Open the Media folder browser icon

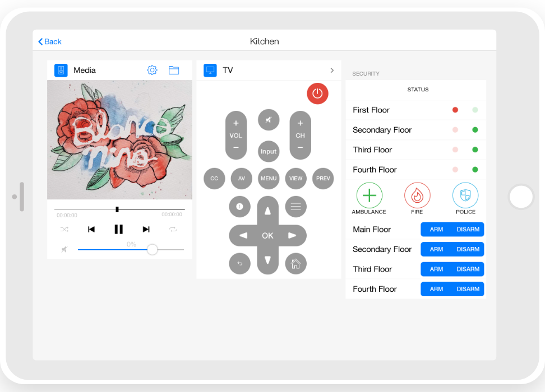174,70
